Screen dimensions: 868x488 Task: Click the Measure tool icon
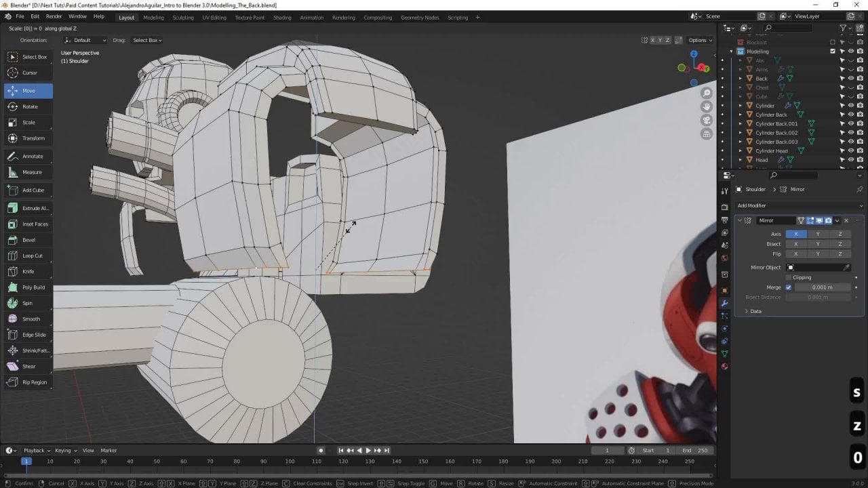click(13, 172)
